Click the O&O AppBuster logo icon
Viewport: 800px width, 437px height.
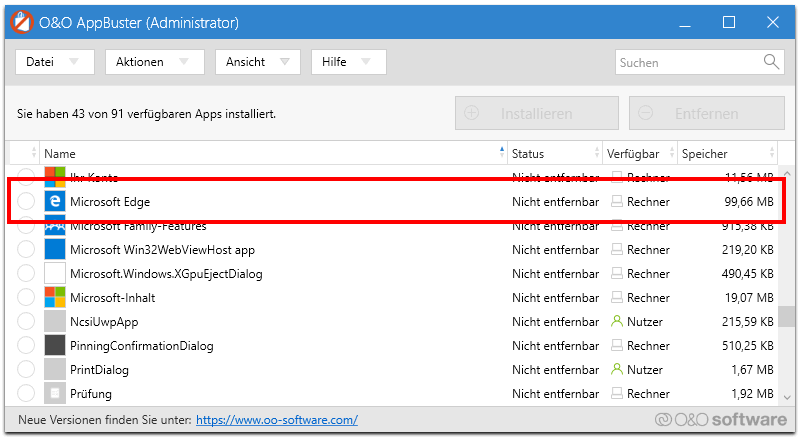pos(22,22)
